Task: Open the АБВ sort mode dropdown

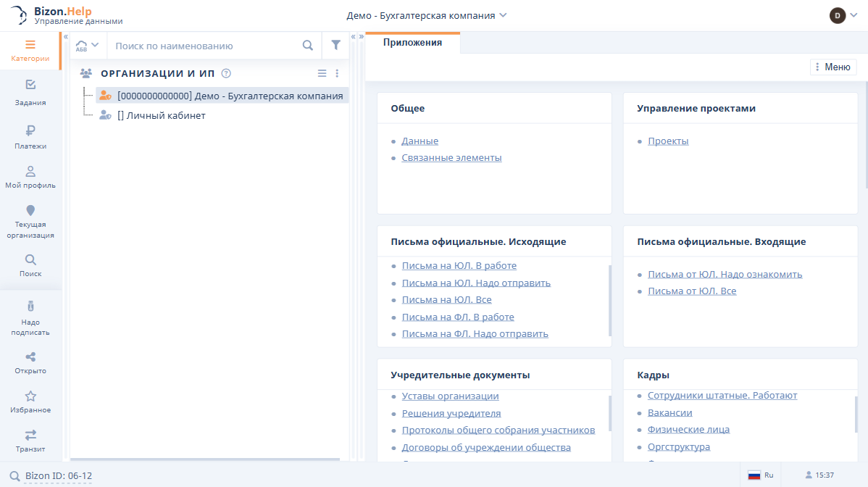Action: (x=88, y=46)
